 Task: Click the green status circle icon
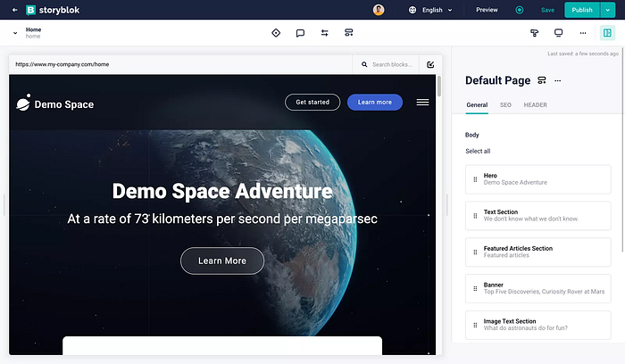(519, 10)
